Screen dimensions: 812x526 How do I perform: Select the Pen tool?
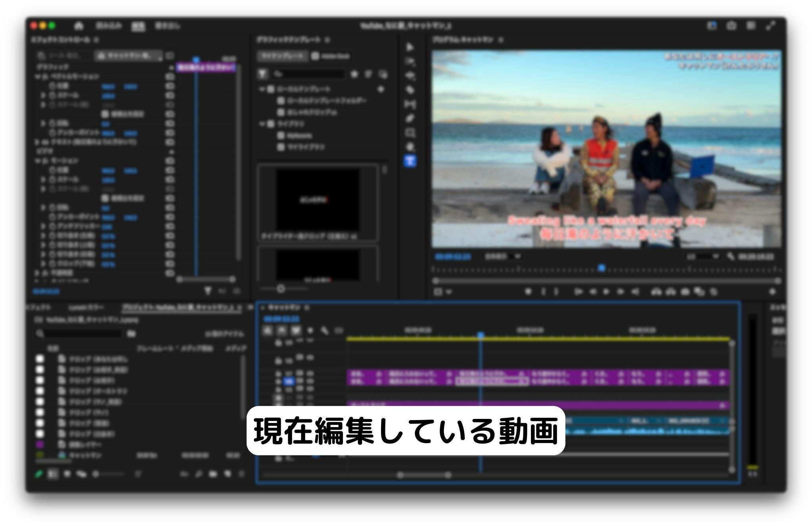click(410, 119)
